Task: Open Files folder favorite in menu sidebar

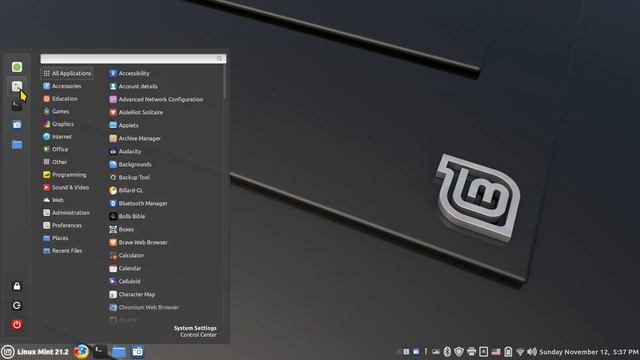Action: coord(17,144)
